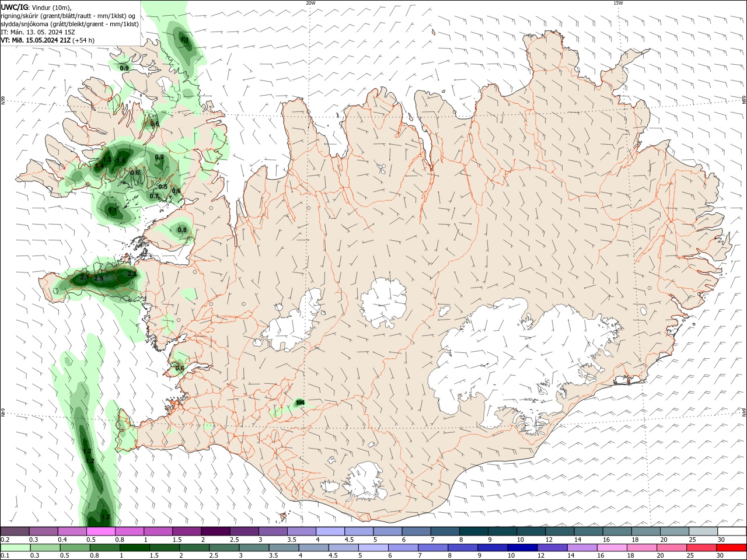Select the pale green 0.1 swatch in lower legend
Viewport: 747px width, 560px height.
[x=15, y=548]
